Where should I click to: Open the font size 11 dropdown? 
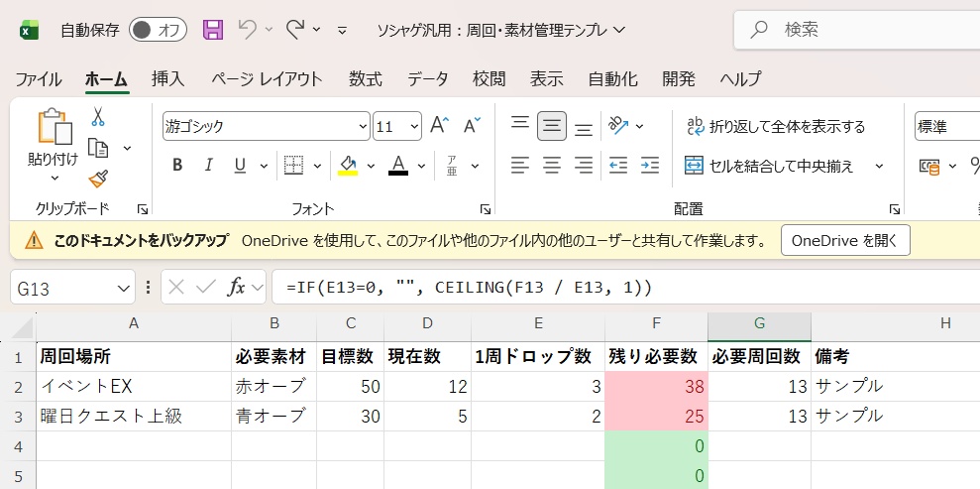pos(415,126)
